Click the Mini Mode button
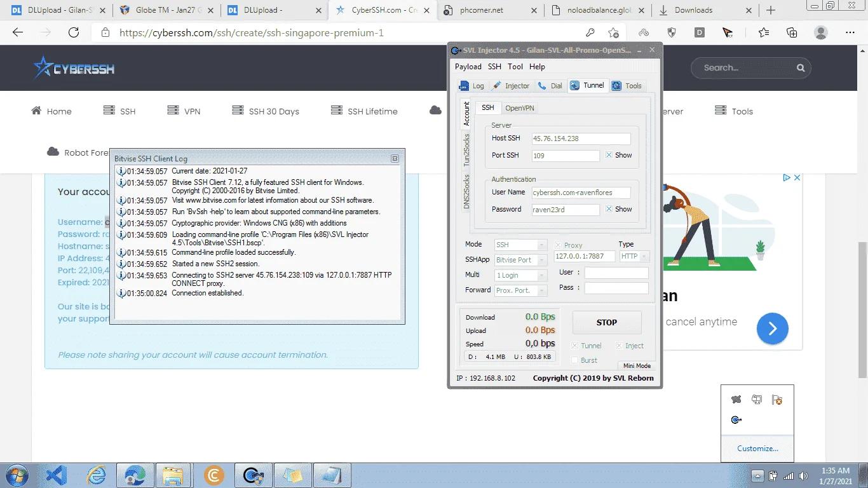This screenshot has width=868, height=488. point(636,366)
